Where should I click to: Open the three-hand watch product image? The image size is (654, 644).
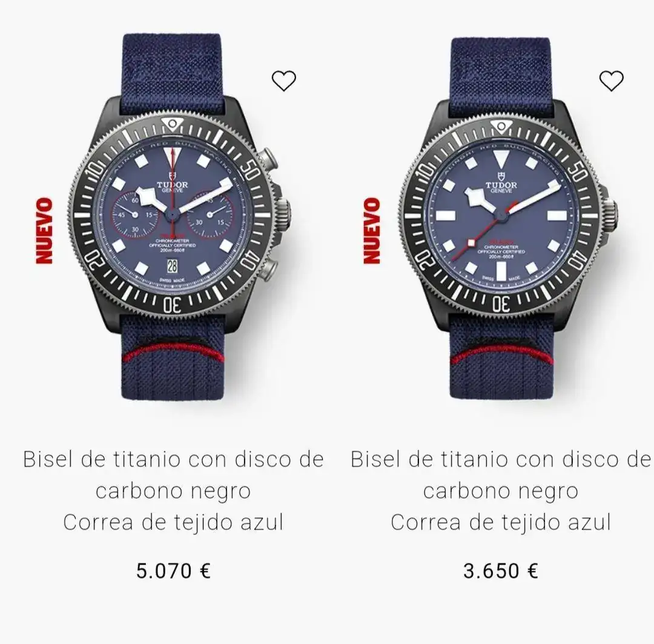[x=506, y=217]
